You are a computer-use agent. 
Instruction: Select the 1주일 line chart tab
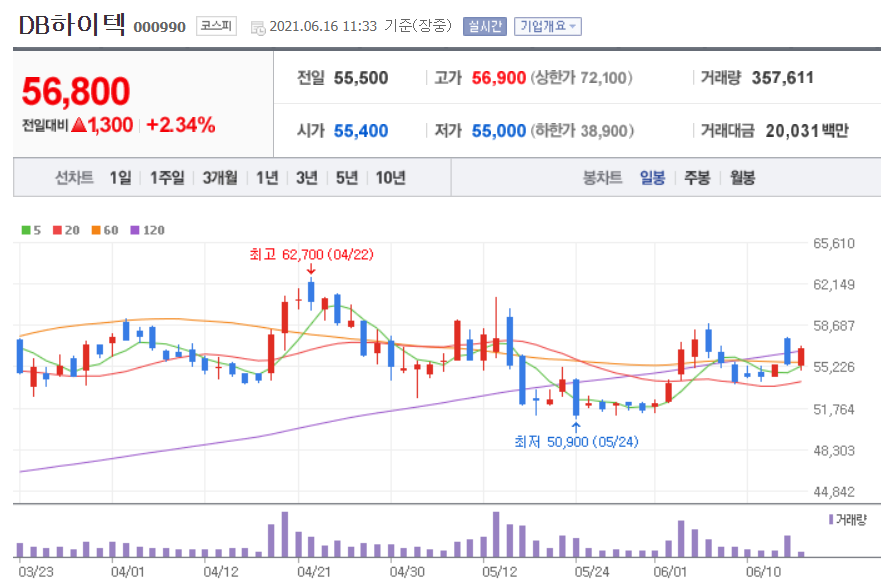[x=167, y=178]
